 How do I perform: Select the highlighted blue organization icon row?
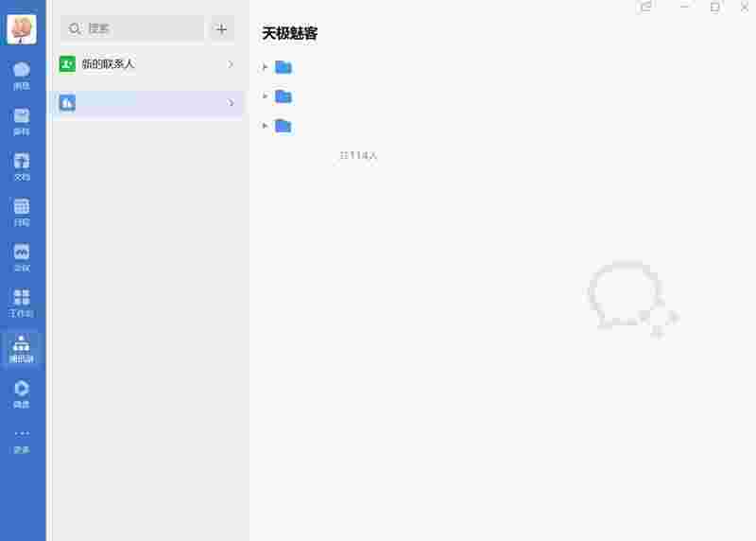[146, 103]
